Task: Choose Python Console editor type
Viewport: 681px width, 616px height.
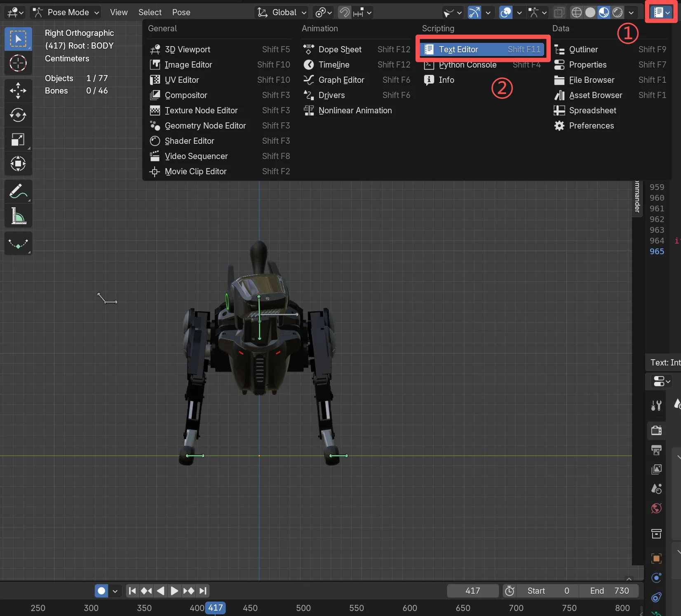Action: click(x=483, y=65)
